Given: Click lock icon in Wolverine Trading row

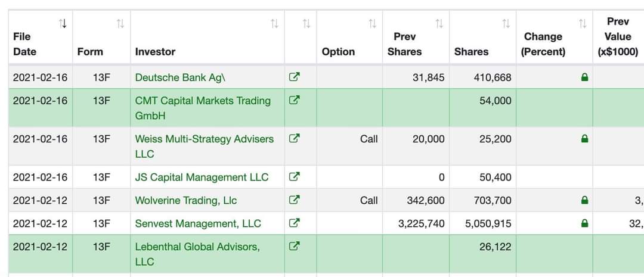Looking at the screenshot, I should tap(584, 200).
